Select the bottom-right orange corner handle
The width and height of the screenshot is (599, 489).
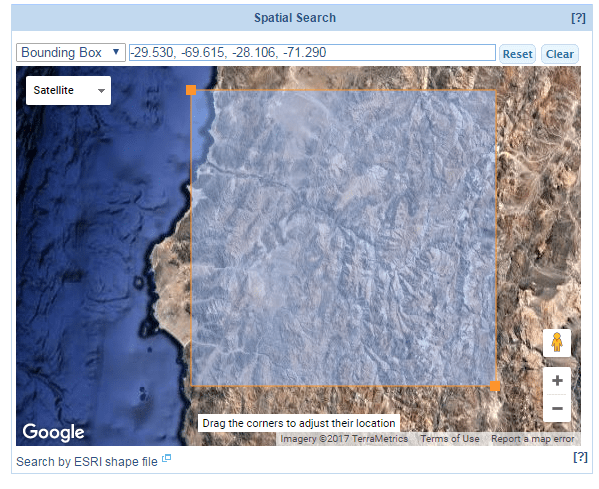pos(495,386)
